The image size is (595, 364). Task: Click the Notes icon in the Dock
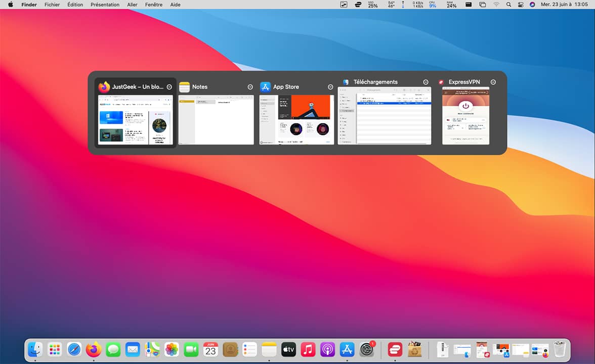pyautogui.click(x=269, y=350)
